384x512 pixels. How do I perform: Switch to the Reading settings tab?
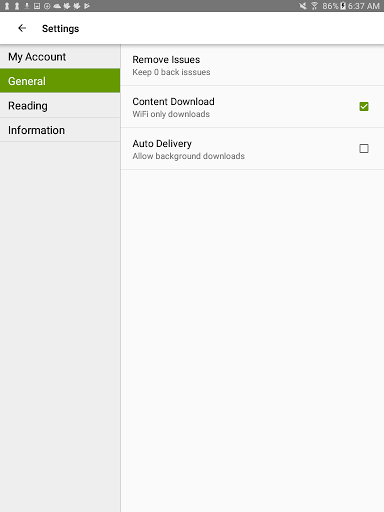(x=60, y=105)
